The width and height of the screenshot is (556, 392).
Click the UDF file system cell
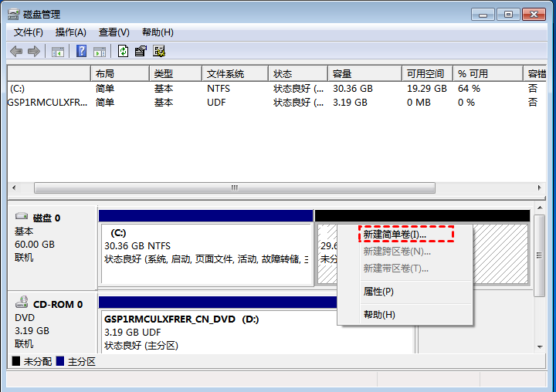click(x=216, y=103)
